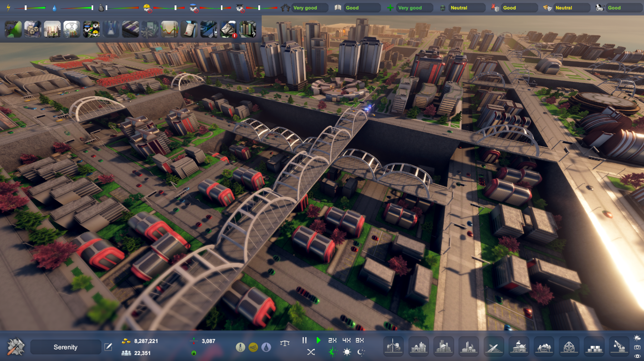Open the trade and money icon
Image resolution: width=644 pixels, height=361 pixels.
[x=150, y=29]
